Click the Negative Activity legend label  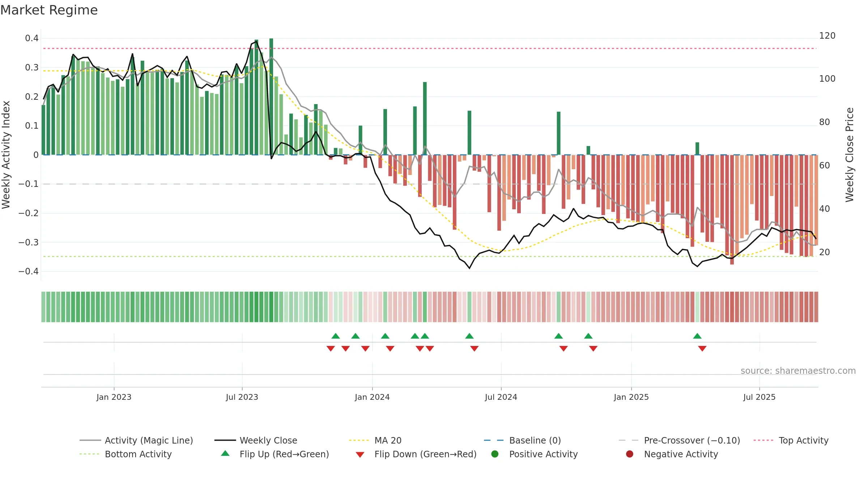(x=681, y=454)
